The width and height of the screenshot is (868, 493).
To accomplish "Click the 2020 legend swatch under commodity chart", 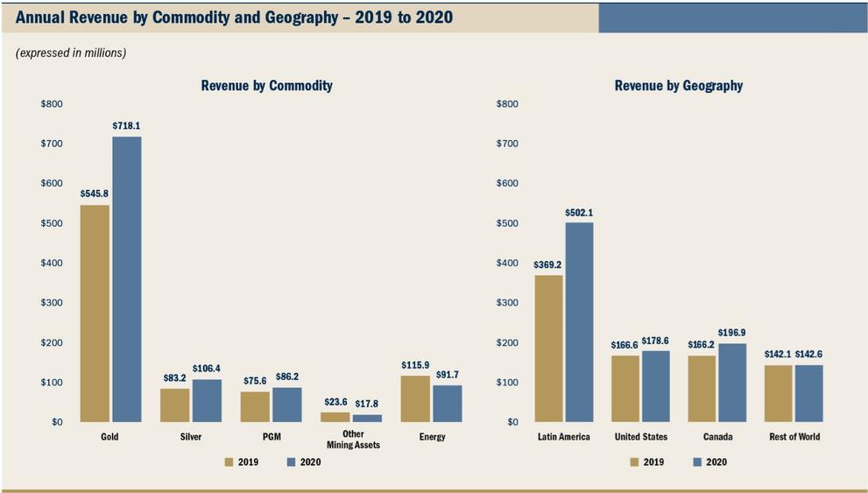I will click(x=291, y=461).
